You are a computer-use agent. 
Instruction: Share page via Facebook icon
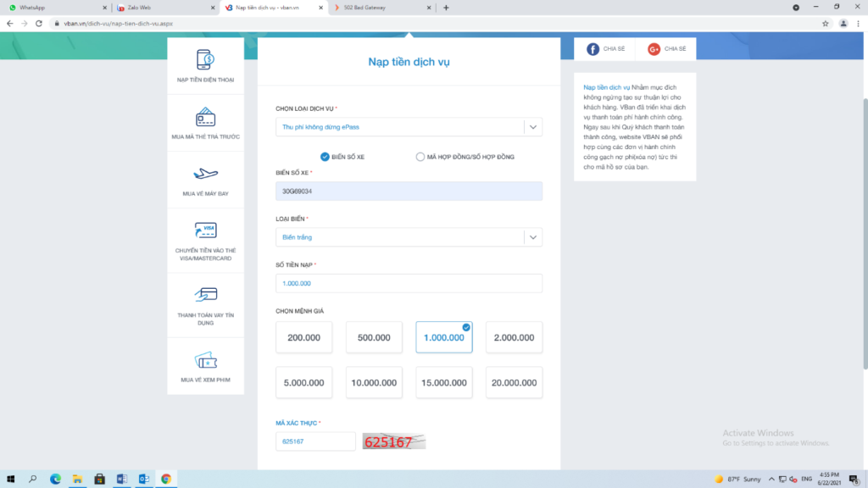coord(593,49)
